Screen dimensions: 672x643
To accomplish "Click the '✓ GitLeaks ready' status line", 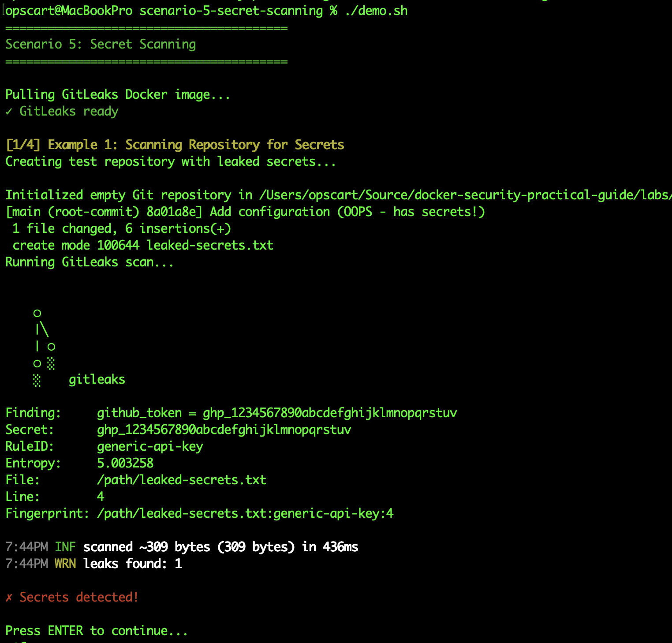I will 62,111.
